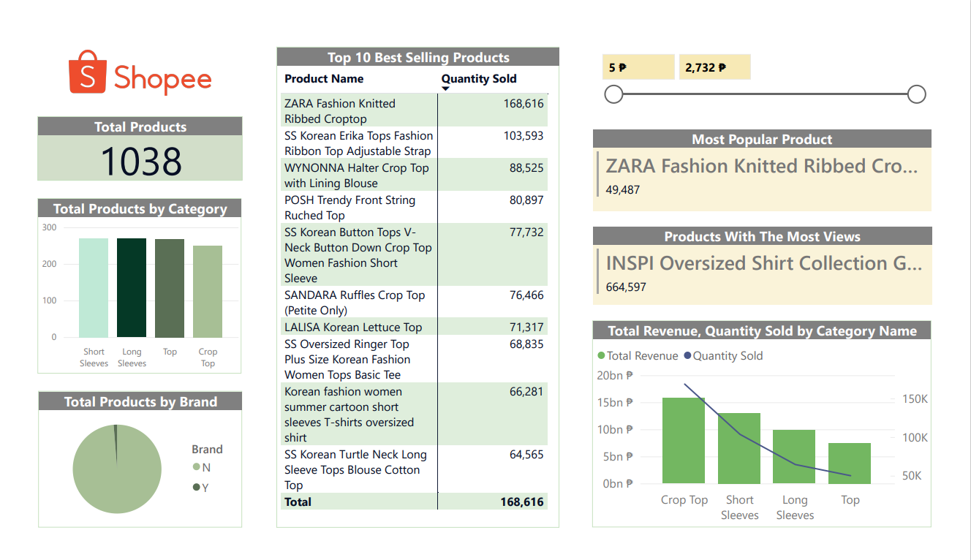Select the Top bar in Total Products by Category

click(170, 288)
